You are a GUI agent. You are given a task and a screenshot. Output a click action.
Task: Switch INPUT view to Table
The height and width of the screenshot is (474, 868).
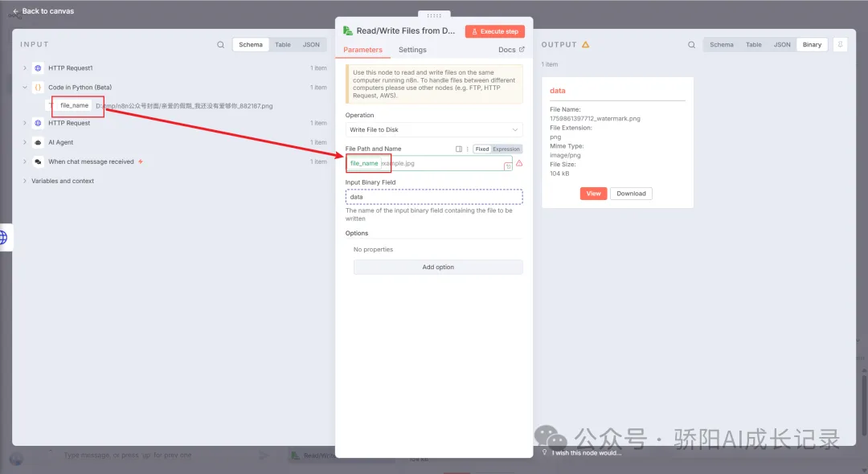[283, 45]
